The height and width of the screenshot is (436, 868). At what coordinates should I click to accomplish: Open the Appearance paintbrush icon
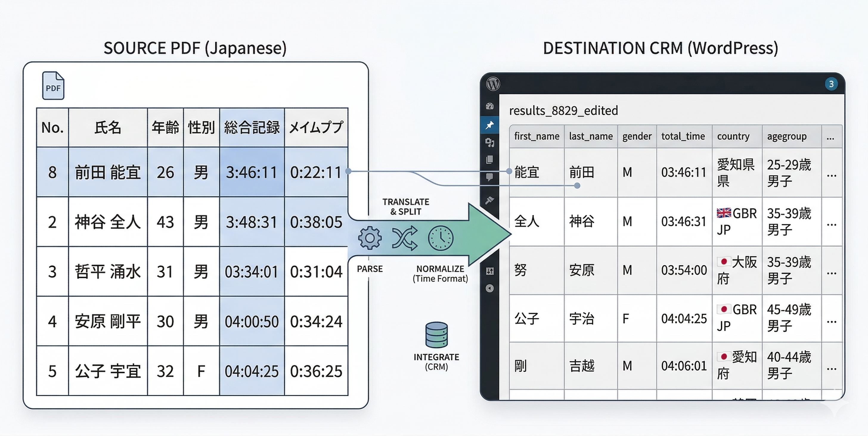490,201
